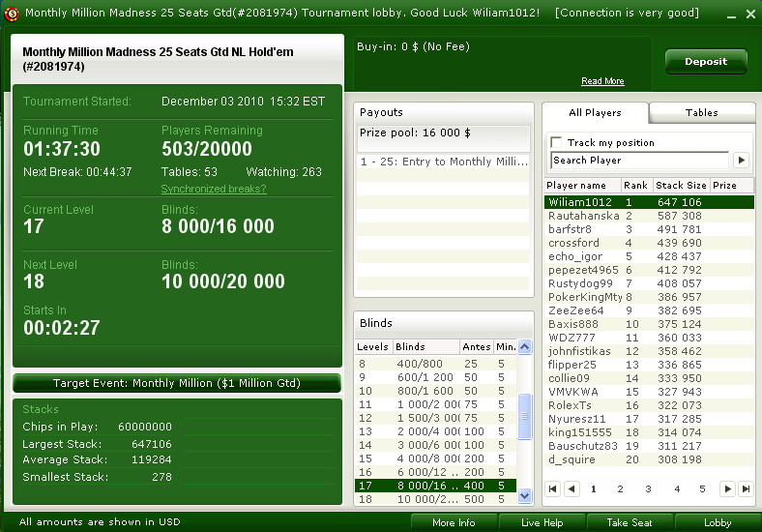Click the Take Seat button
Screen dimensions: 762x532
tap(630, 522)
